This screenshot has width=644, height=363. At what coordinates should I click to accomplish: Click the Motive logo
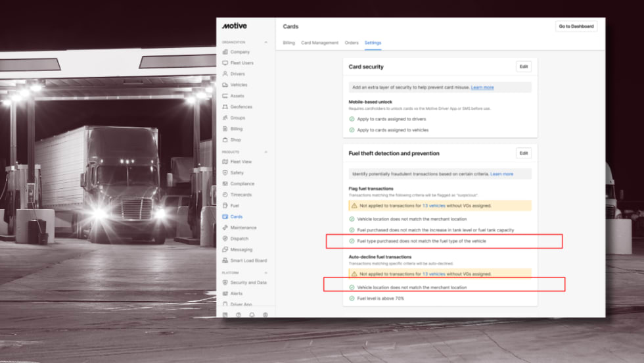coord(234,26)
